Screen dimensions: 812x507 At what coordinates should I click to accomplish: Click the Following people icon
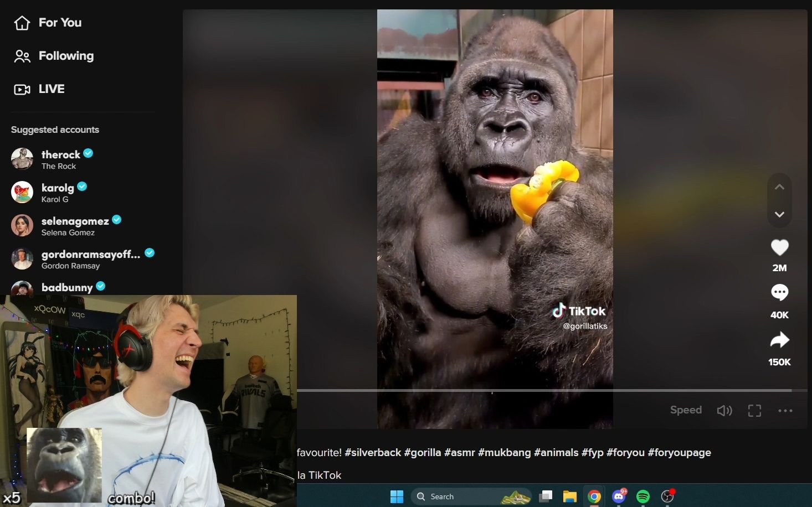click(x=22, y=56)
